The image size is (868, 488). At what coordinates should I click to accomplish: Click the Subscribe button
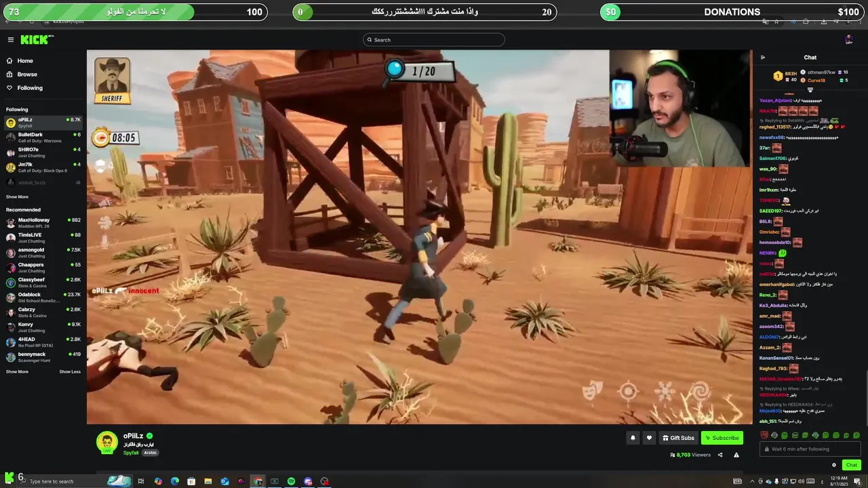click(722, 438)
